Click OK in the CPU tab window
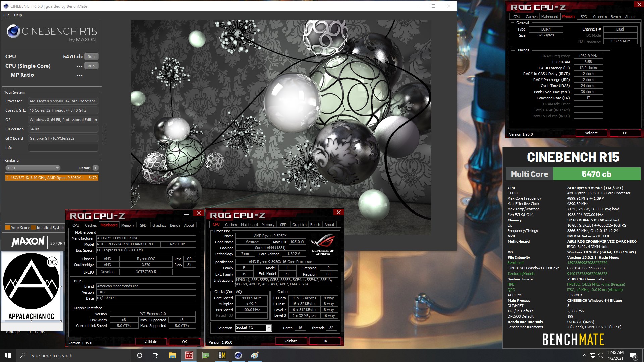Image resolution: width=644 pixels, height=362 pixels. pos(325,341)
